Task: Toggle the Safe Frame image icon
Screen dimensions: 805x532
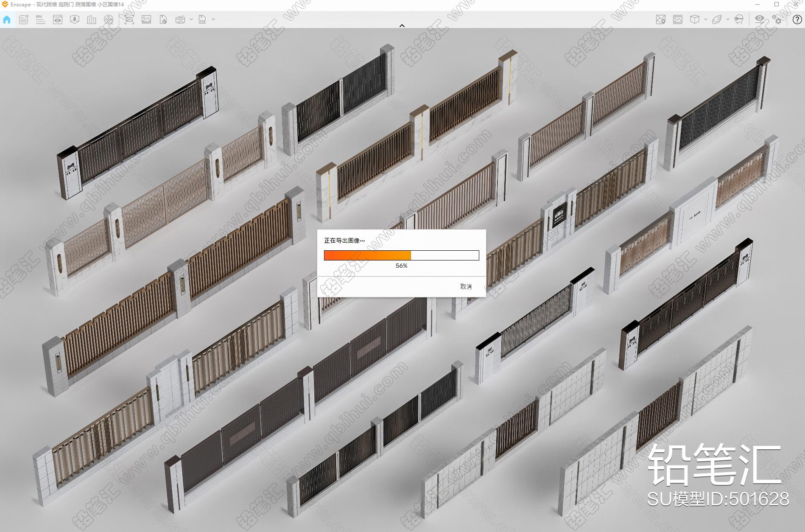Action: (678, 20)
